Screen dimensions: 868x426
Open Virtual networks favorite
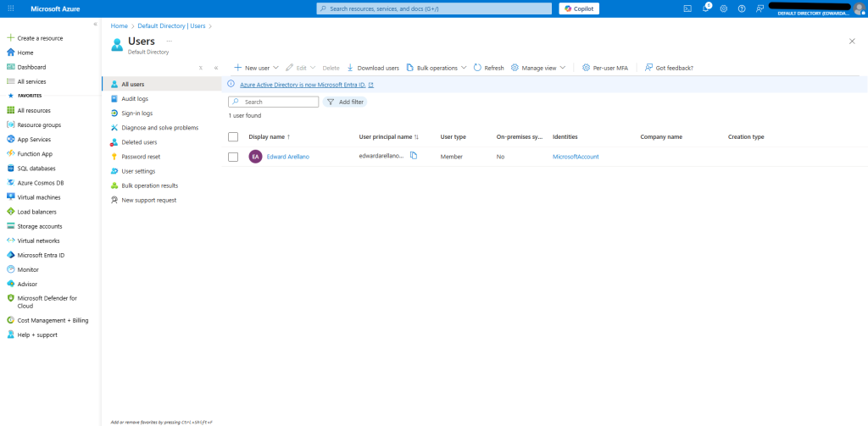pos(33,241)
